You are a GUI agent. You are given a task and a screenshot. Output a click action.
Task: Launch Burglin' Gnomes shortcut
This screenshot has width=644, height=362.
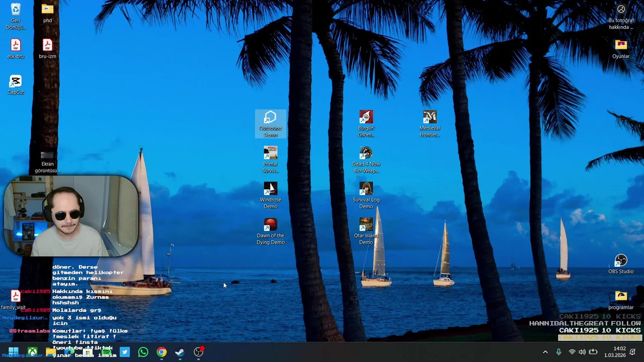click(x=366, y=124)
